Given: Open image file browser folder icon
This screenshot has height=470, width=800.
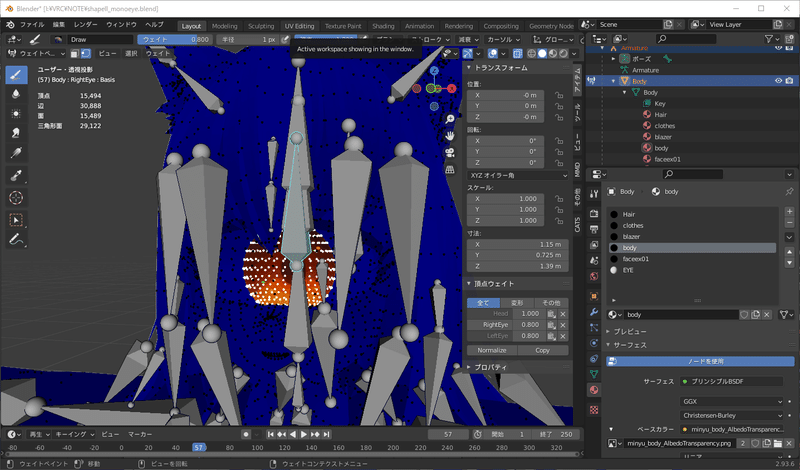Looking at the screenshot, I should (778, 443).
